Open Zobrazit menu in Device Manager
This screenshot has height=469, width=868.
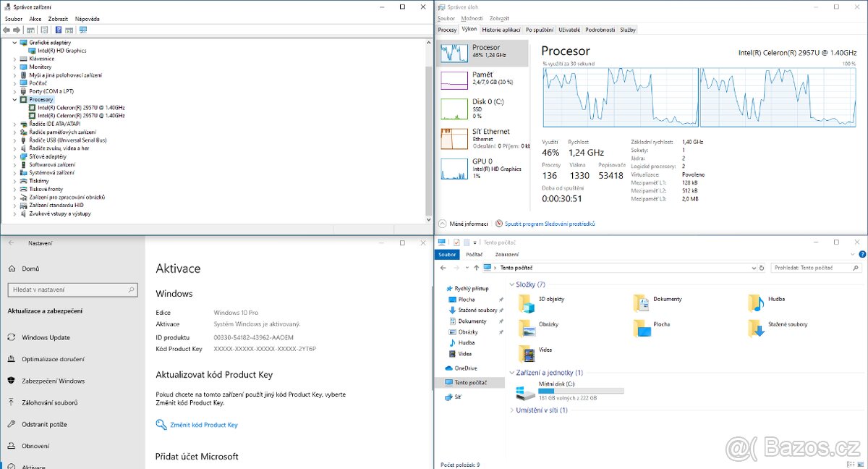(x=58, y=19)
